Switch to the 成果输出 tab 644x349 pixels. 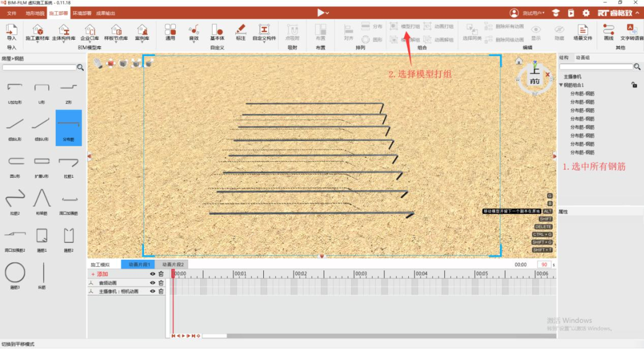[x=105, y=13]
